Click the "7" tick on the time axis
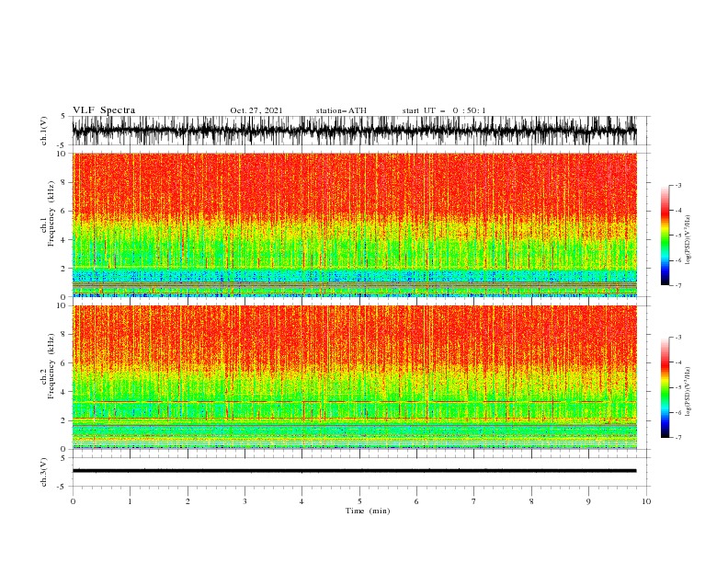Image resolution: width=728 pixels, height=563 pixels. [474, 501]
